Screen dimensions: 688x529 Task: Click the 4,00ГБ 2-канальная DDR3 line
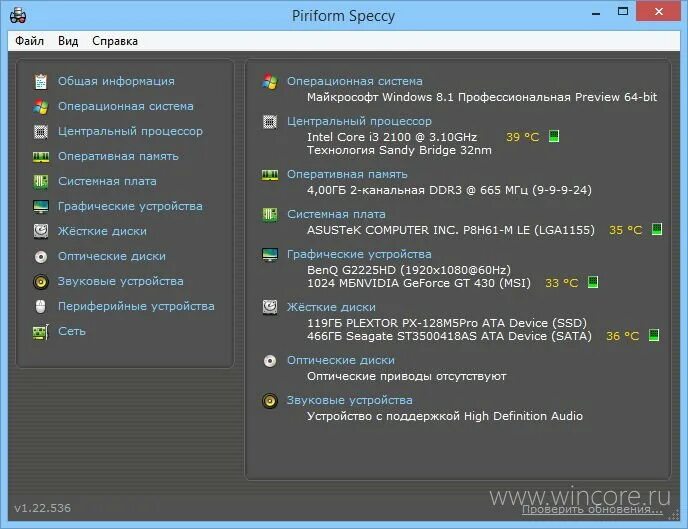click(449, 190)
